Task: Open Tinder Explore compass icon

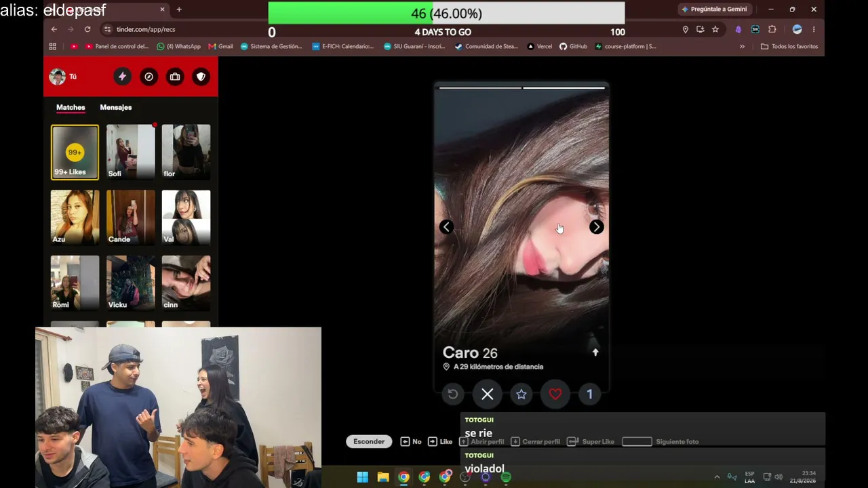Action: [x=149, y=77]
